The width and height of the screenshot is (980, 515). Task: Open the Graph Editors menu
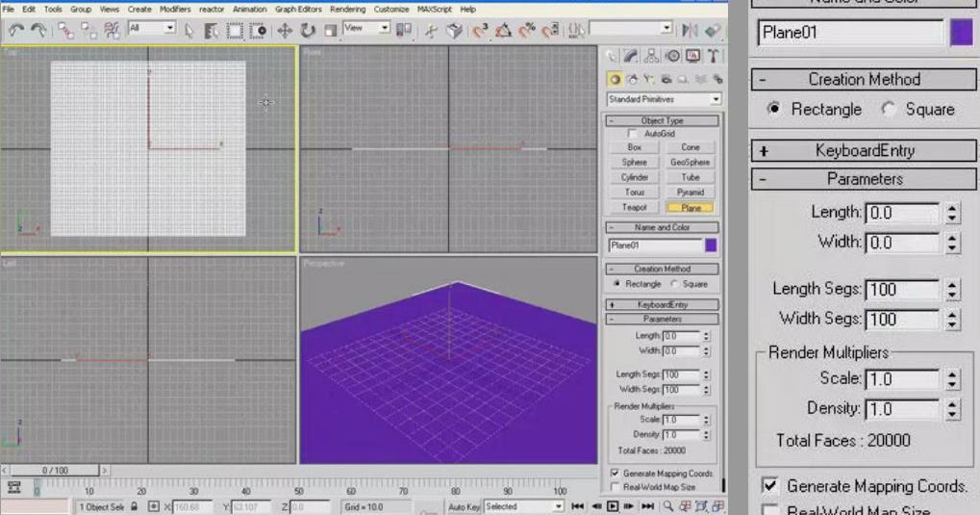pyautogui.click(x=298, y=10)
